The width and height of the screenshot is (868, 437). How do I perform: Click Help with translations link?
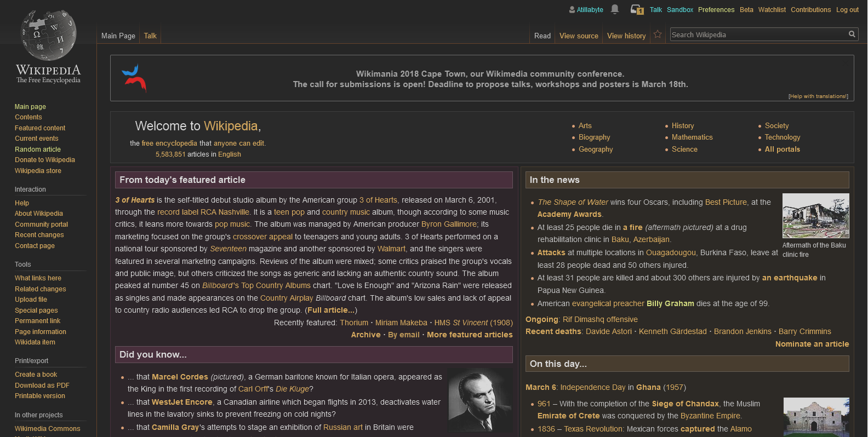click(818, 96)
